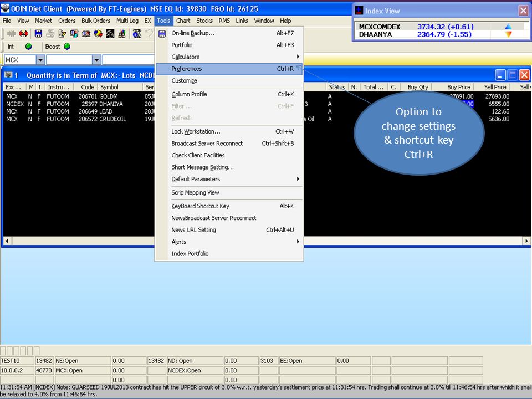
Task: Click the blue up arrow beside MCXCOMDEX
Action: (508, 27)
